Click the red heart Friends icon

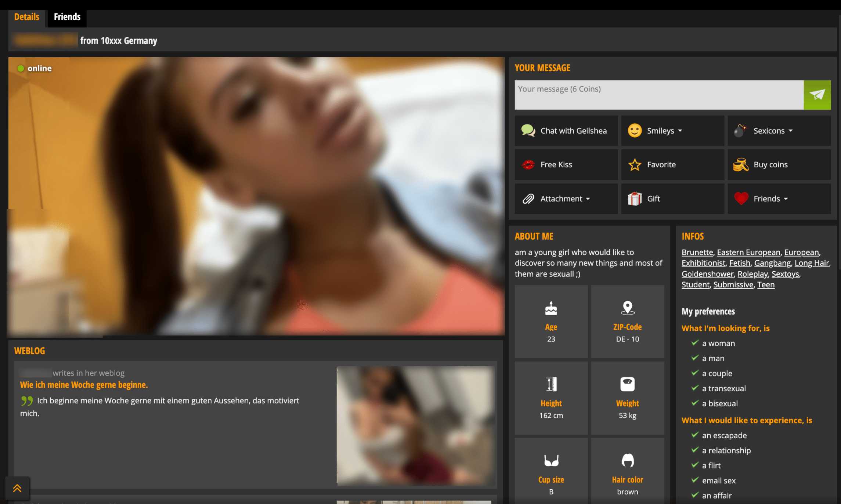click(741, 199)
